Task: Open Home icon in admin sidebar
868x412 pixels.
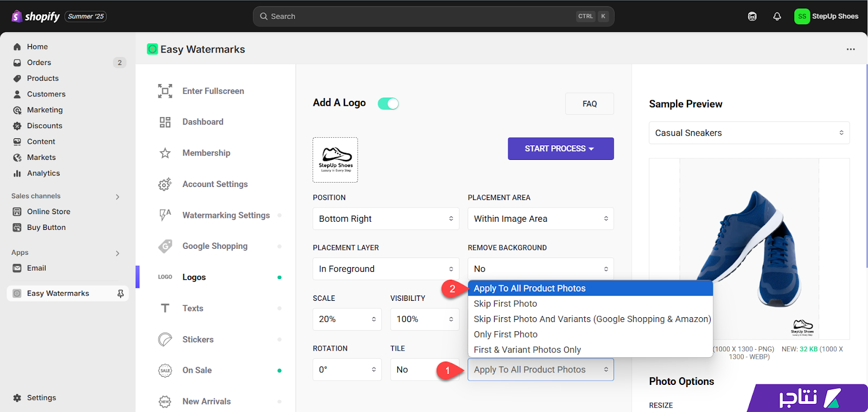Action: pos(17,47)
